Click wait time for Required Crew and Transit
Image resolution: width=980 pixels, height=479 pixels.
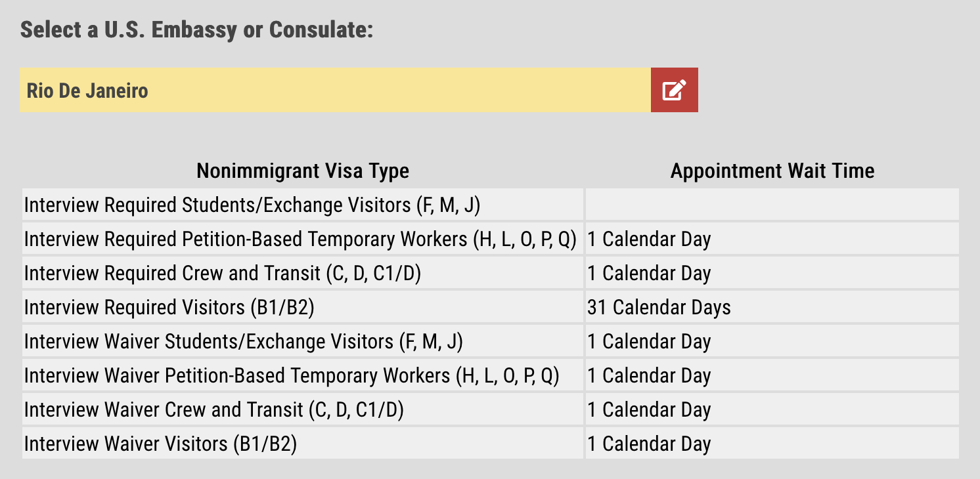pos(649,273)
